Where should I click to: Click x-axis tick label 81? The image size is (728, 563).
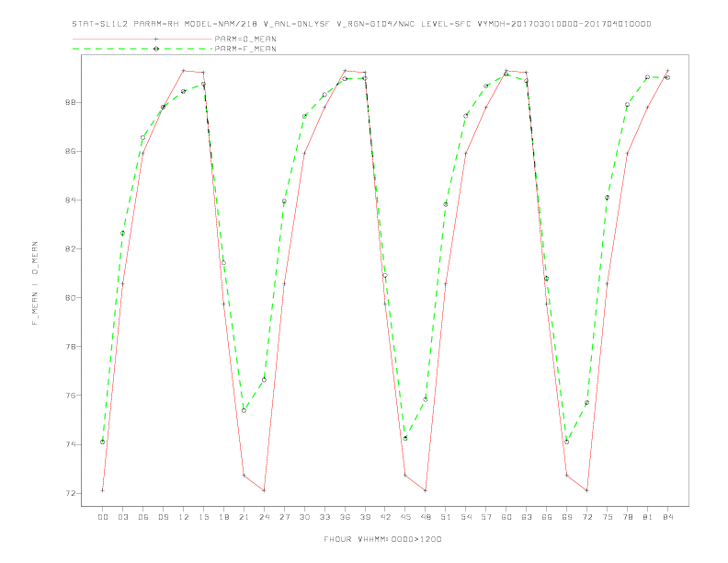648,517
